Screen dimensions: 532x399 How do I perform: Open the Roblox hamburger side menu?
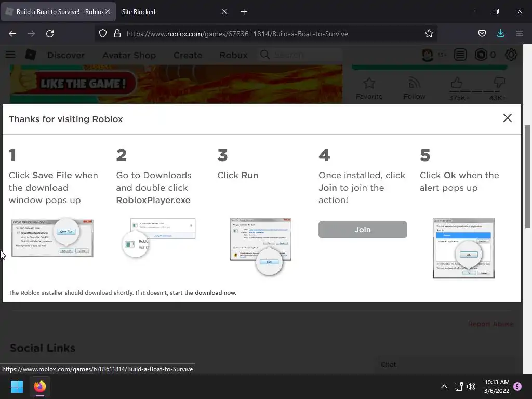pos(10,55)
